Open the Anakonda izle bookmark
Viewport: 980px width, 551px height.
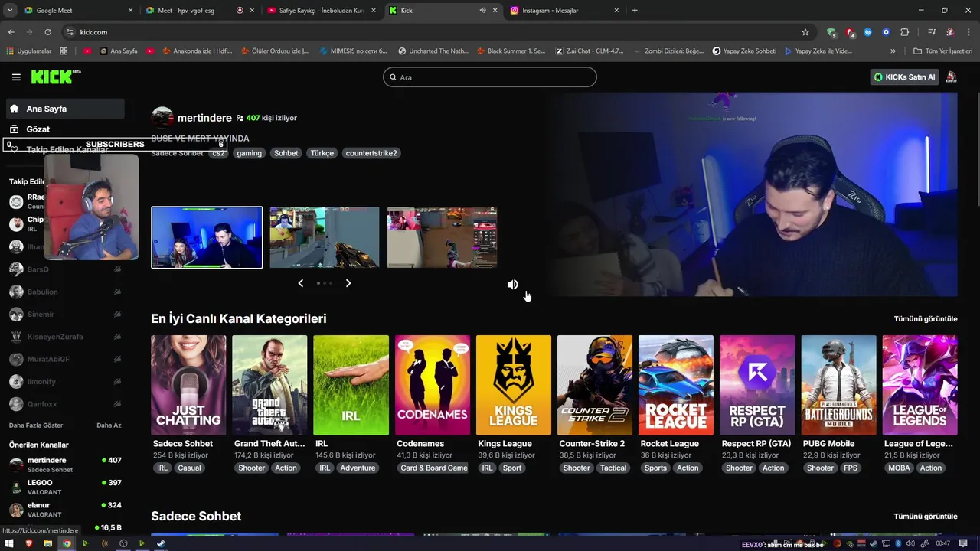tap(197, 51)
